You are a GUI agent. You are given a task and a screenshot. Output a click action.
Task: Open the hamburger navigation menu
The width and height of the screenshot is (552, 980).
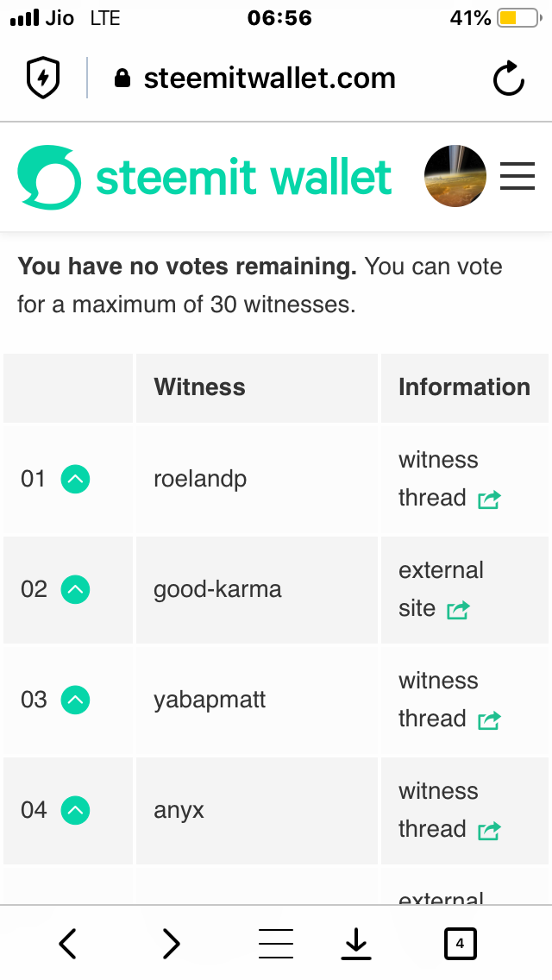point(517,176)
